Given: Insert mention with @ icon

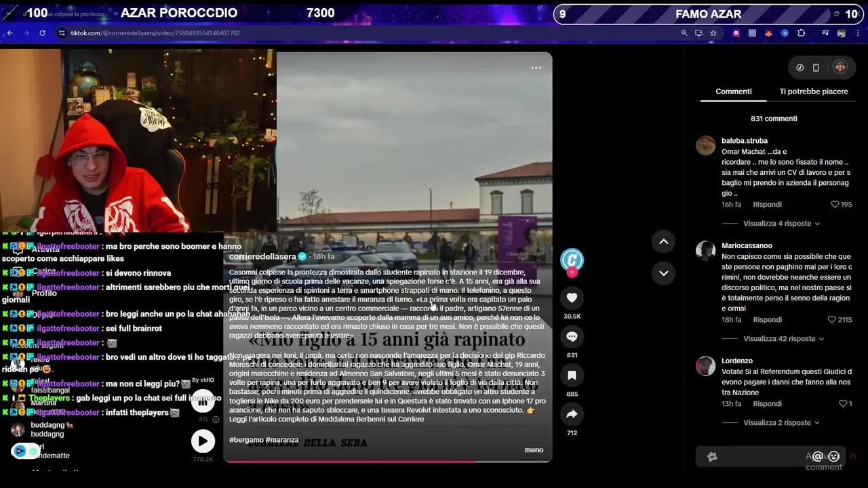Looking at the screenshot, I should pos(818,456).
